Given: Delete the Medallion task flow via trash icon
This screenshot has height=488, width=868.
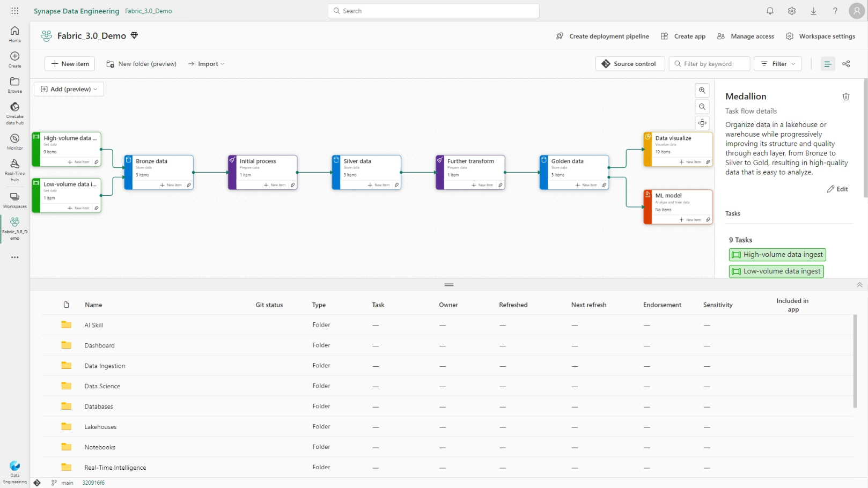Looking at the screenshot, I should point(845,97).
